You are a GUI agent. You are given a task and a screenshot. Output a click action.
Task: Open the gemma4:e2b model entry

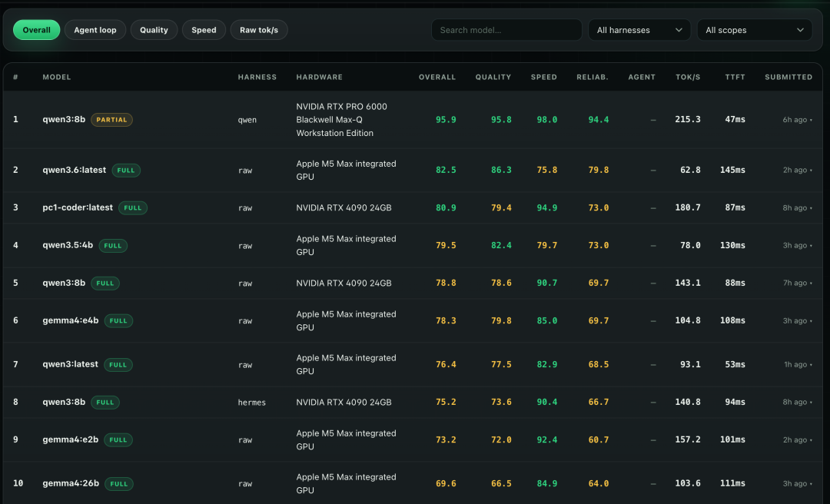point(71,439)
